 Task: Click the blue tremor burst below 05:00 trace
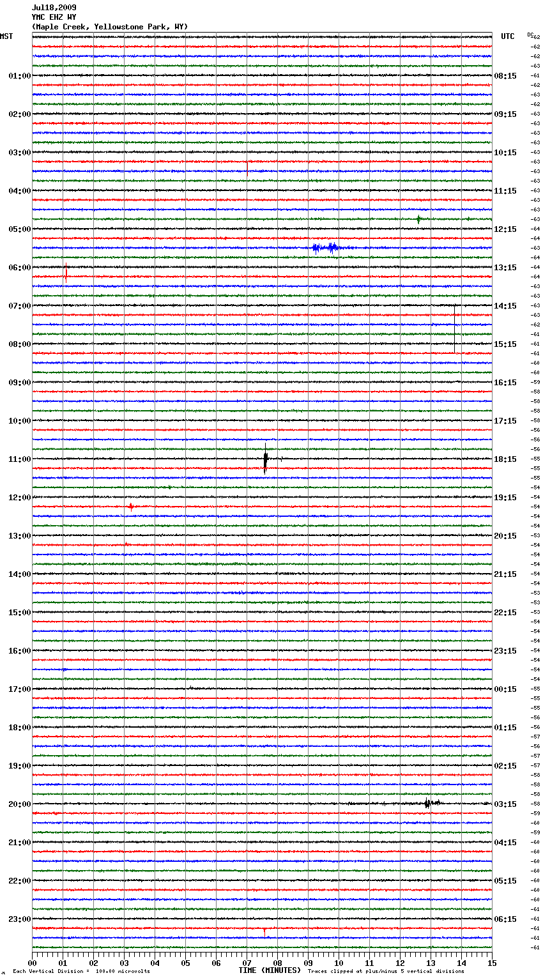click(325, 248)
